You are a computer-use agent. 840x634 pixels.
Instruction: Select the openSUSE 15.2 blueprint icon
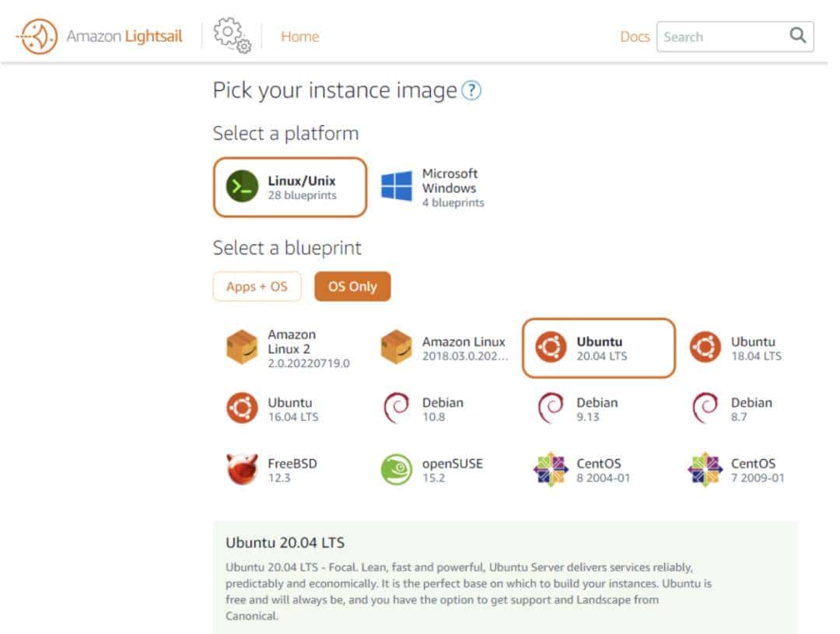point(396,470)
